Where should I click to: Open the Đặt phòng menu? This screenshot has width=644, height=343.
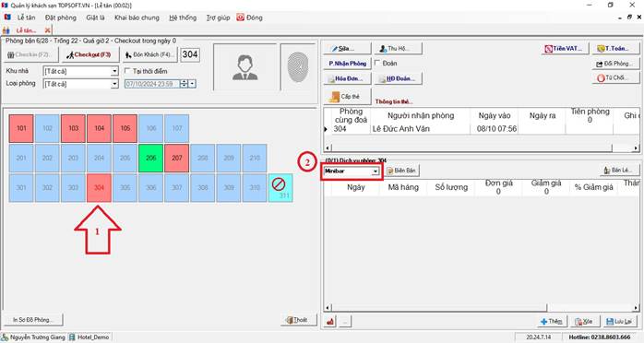click(x=60, y=18)
